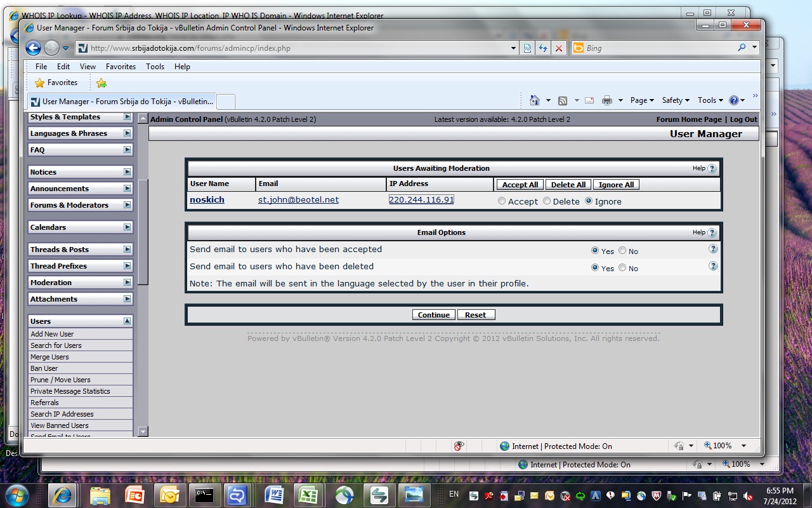The width and height of the screenshot is (812, 508).
Task: Click the RSS feeds icon in command bar
Action: tap(562, 100)
